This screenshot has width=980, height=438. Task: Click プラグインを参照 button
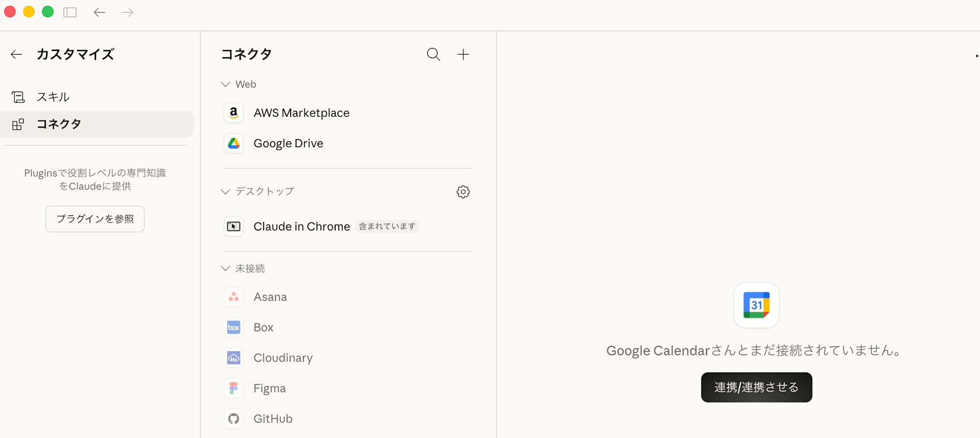pos(95,219)
